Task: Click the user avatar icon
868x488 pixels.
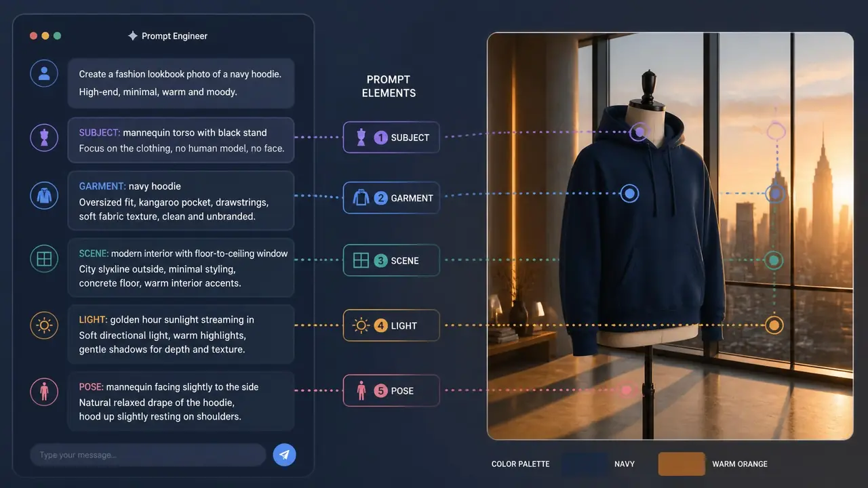Action: point(44,73)
